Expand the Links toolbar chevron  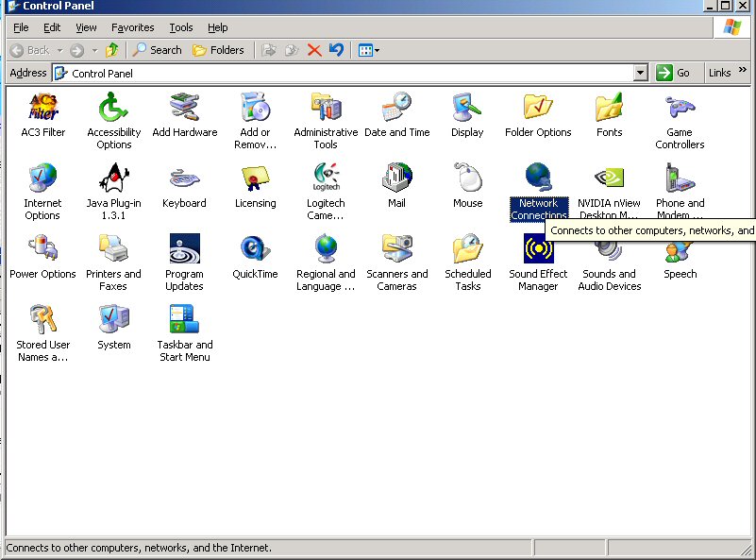pos(743,70)
